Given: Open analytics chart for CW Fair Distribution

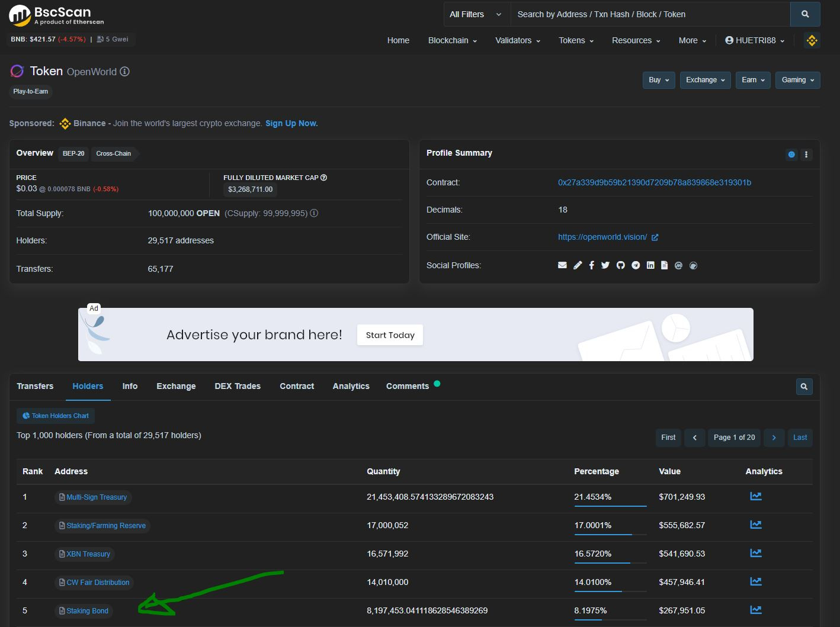Looking at the screenshot, I should pyautogui.click(x=756, y=581).
